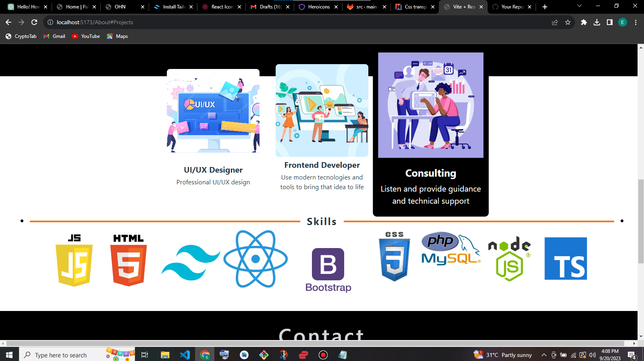Screen dimensions: 644x361
Task: Open the tab search dropdown
Action: coord(580,6)
